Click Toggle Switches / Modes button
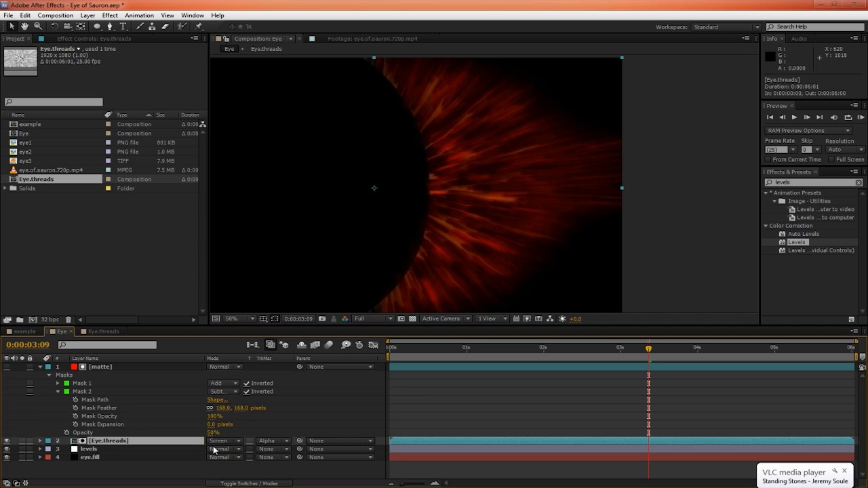Screen dimensions: 868x488 [249, 483]
